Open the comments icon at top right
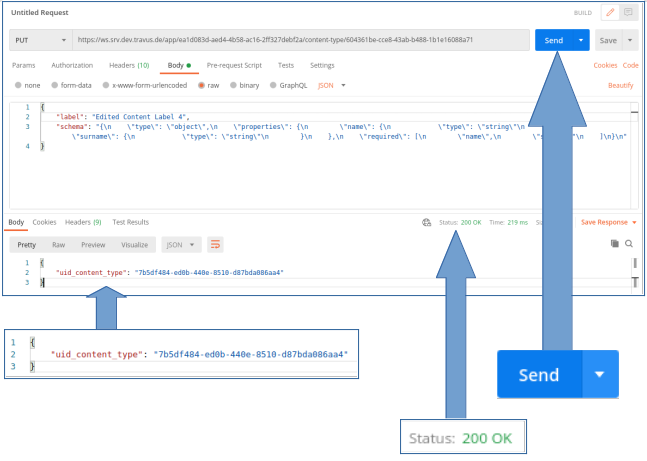Image resolution: width=647 pixels, height=461 pixels. 629,12
